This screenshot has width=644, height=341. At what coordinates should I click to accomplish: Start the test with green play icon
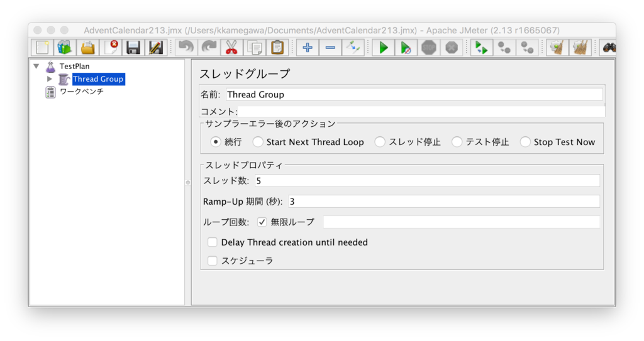pos(383,48)
